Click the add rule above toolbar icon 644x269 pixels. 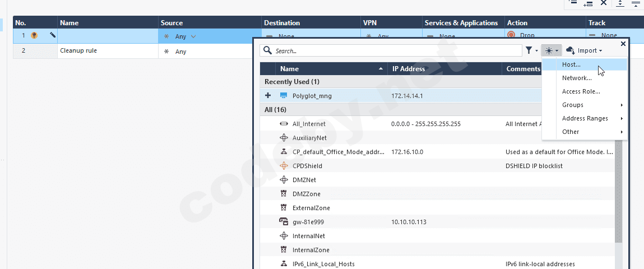point(572,2)
